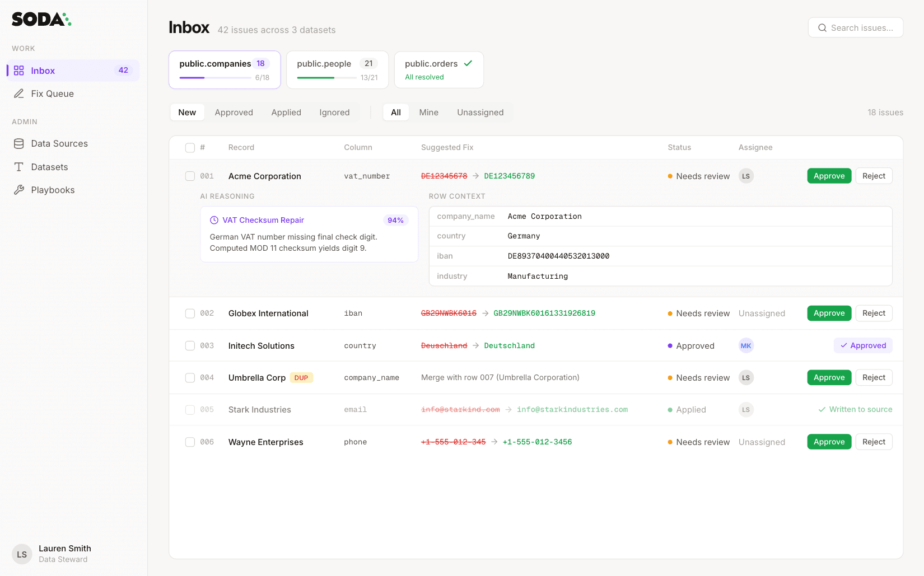Open Lauren Smith's LS avatar
924x576 pixels.
pyautogui.click(x=21, y=554)
